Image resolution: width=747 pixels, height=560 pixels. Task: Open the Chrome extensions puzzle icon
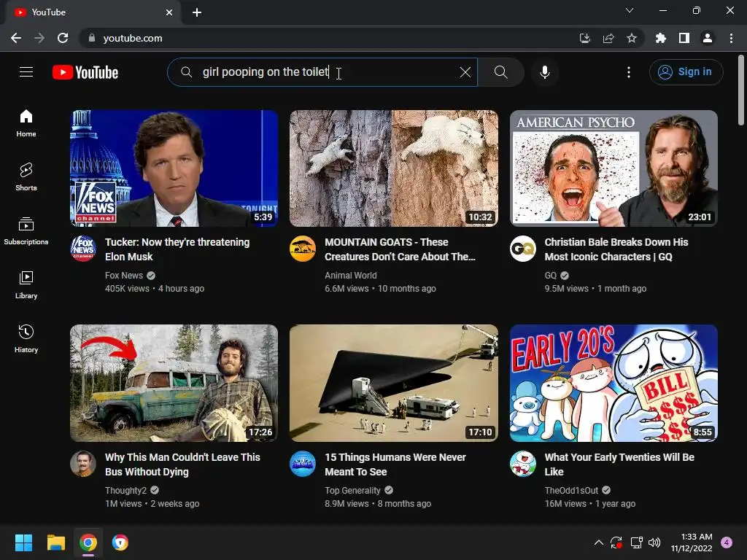pyautogui.click(x=660, y=38)
